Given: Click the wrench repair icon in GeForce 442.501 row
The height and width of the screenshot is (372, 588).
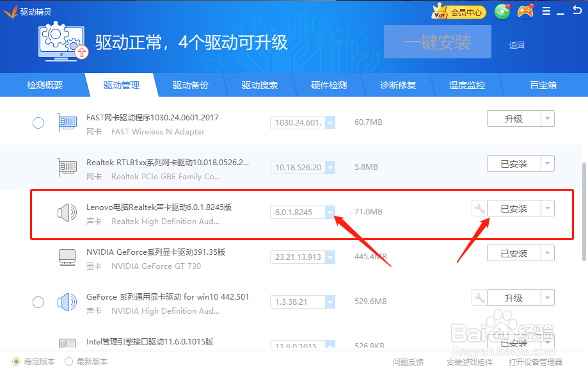Looking at the screenshot, I should 479,298.
